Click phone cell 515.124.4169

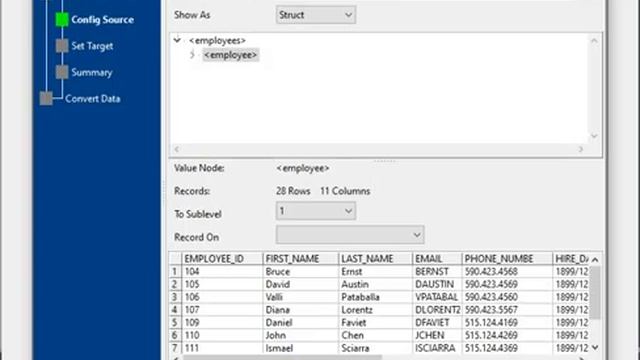pyautogui.click(x=507, y=322)
